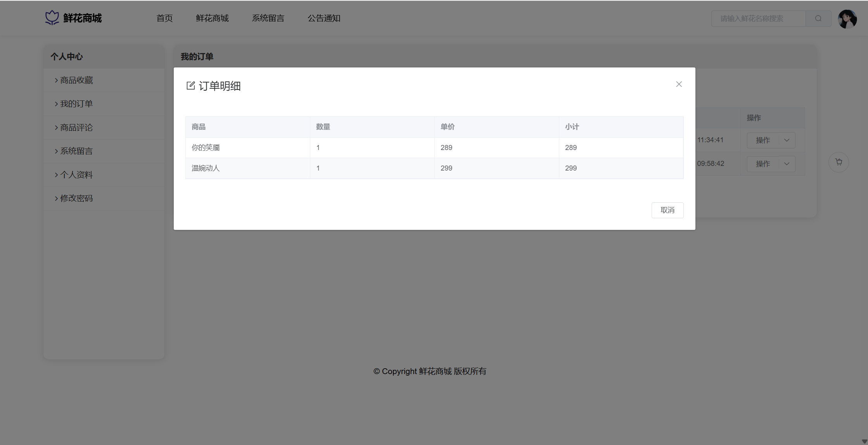Screen dimensions: 868x445
Task: Click the floating shopping cart icon
Action: (839, 162)
